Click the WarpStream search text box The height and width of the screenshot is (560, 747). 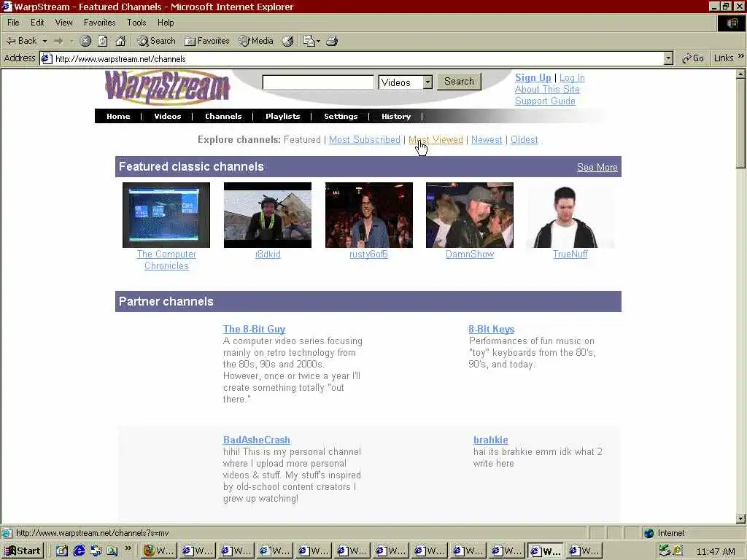pyautogui.click(x=318, y=82)
